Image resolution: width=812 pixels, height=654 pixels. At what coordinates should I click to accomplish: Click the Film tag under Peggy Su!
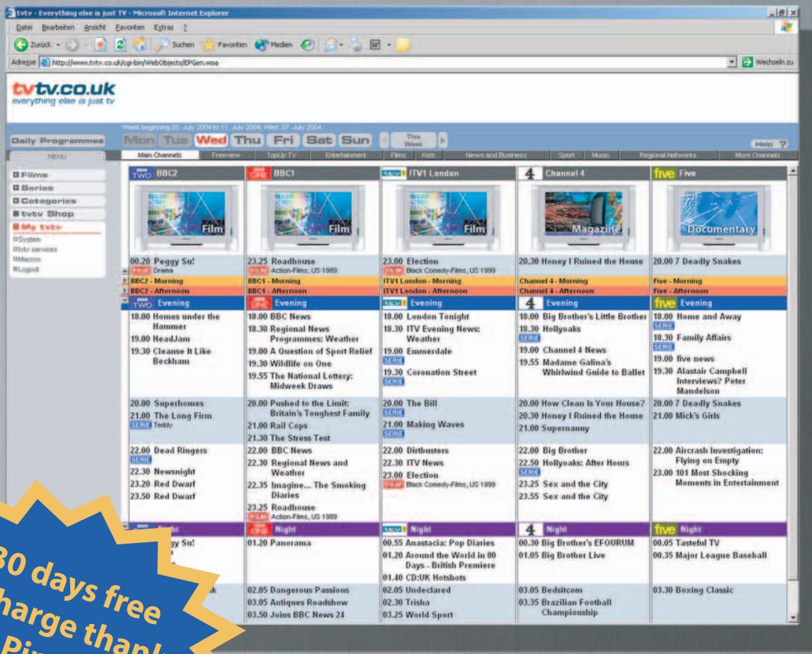(141, 270)
